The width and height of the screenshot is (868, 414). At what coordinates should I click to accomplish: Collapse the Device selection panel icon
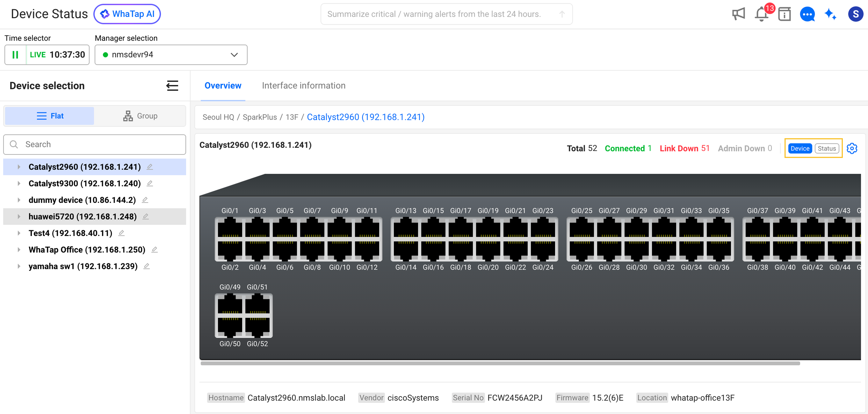coord(172,86)
